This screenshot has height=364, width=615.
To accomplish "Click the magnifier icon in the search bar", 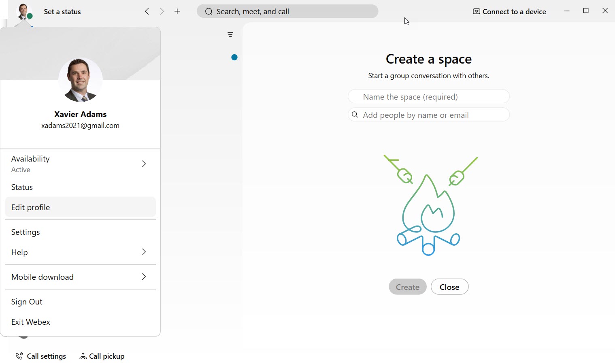I will coord(209,12).
